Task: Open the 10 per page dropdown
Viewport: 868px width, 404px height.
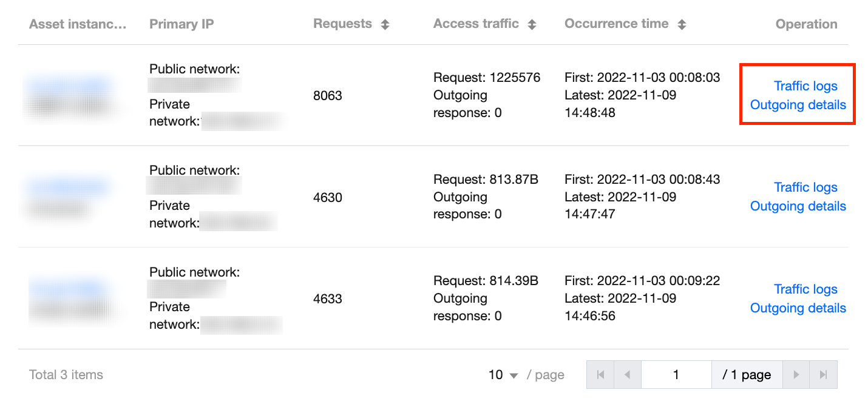Action: tap(503, 375)
